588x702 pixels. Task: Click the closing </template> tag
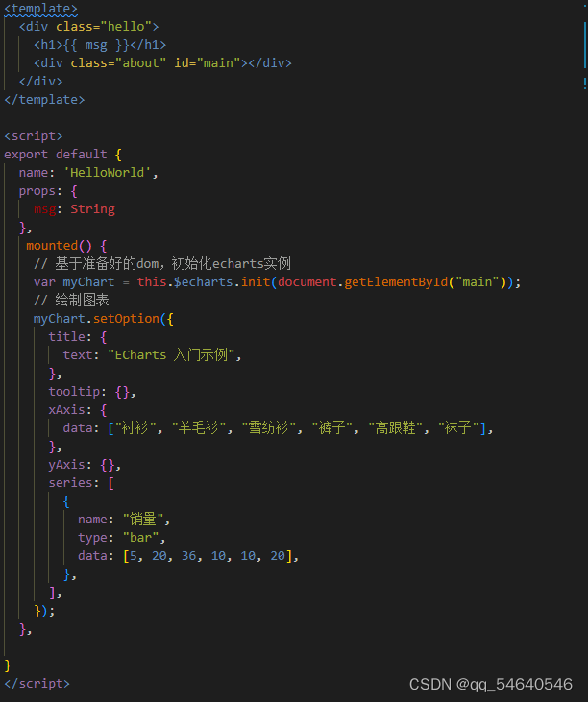pyautogui.click(x=44, y=99)
